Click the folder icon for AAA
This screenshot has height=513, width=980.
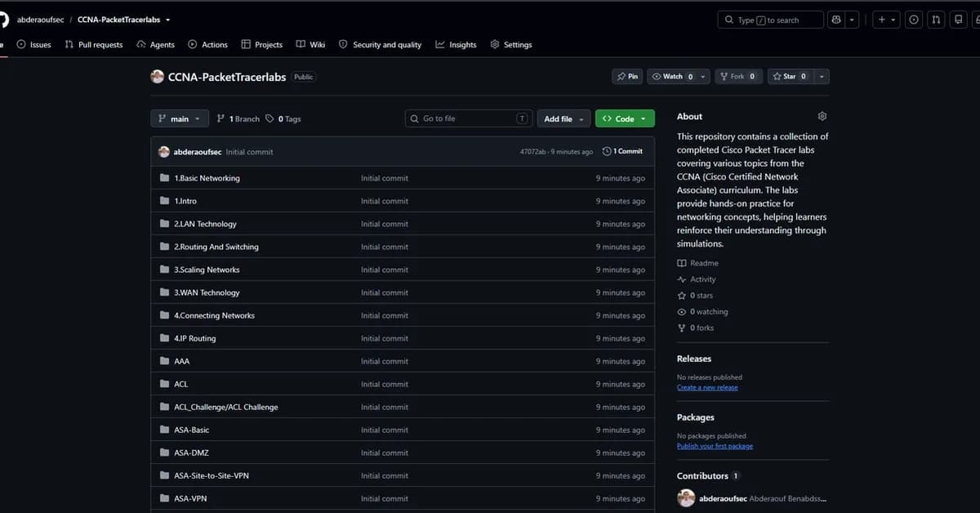pyautogui.click(x=164, y=361)
